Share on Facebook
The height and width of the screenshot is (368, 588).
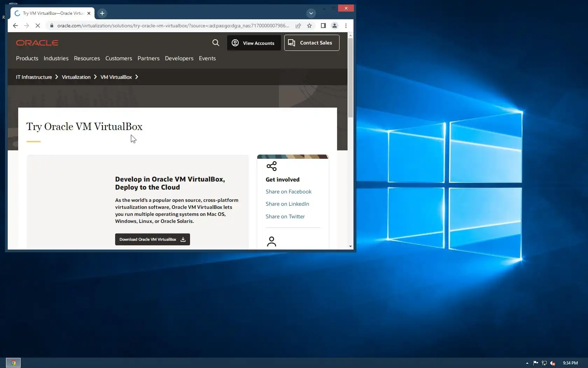point(288,192)
